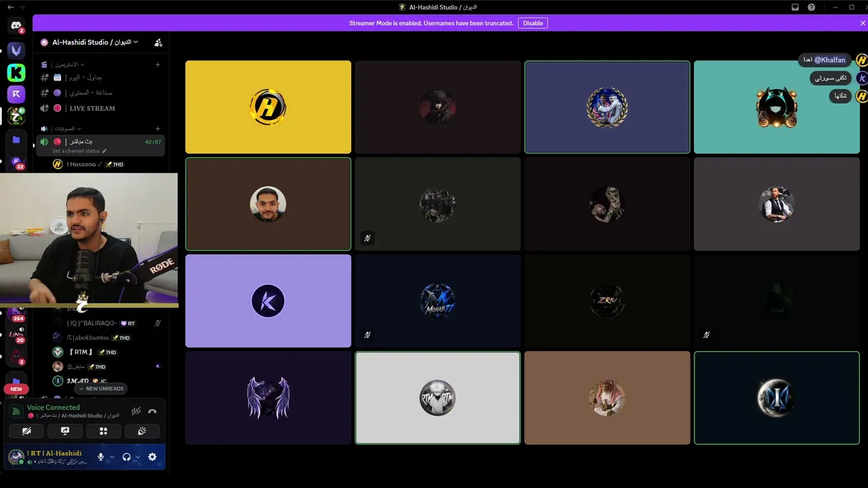
Task: Select RTM in the voice member list
Action: pos(108,352)
